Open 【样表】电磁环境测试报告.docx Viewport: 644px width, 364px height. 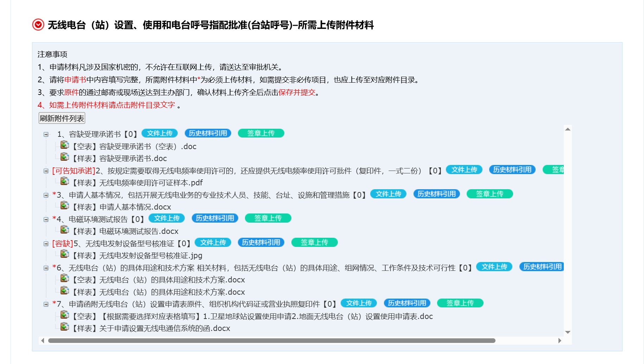click(x=125, y=231)
